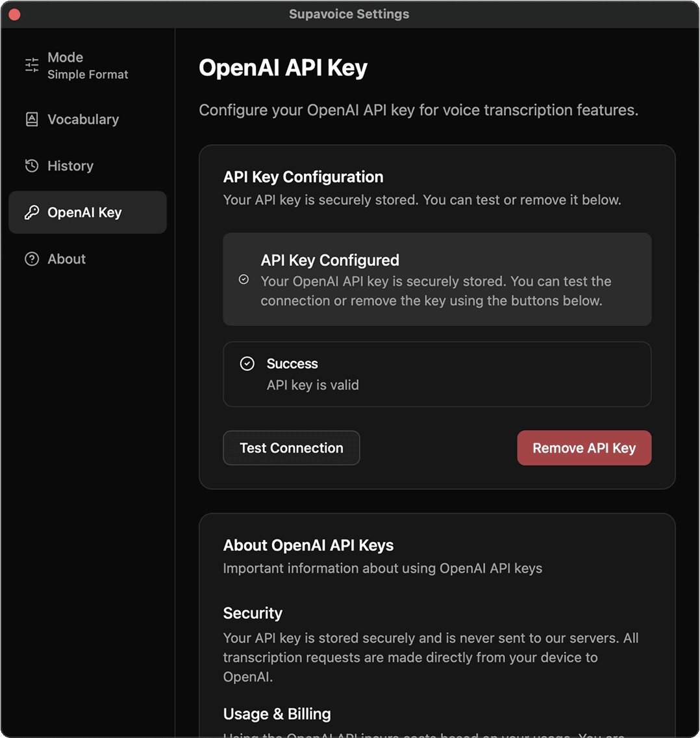The image size is (700, 738).
Task: Click 'Configure your OpenAI API key' description text
Action: 418,110
